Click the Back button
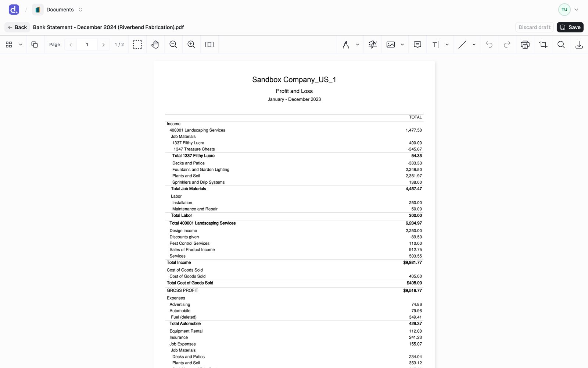 [17, 27]
